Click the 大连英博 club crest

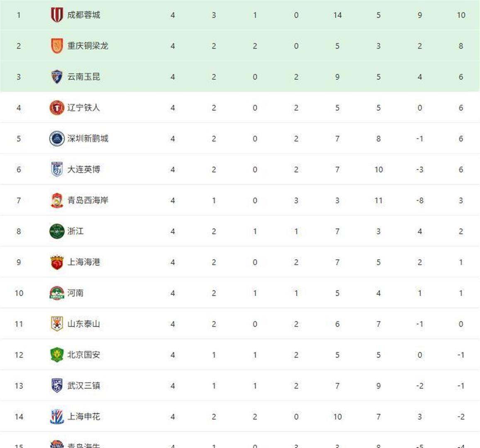(x=57, y=169)
